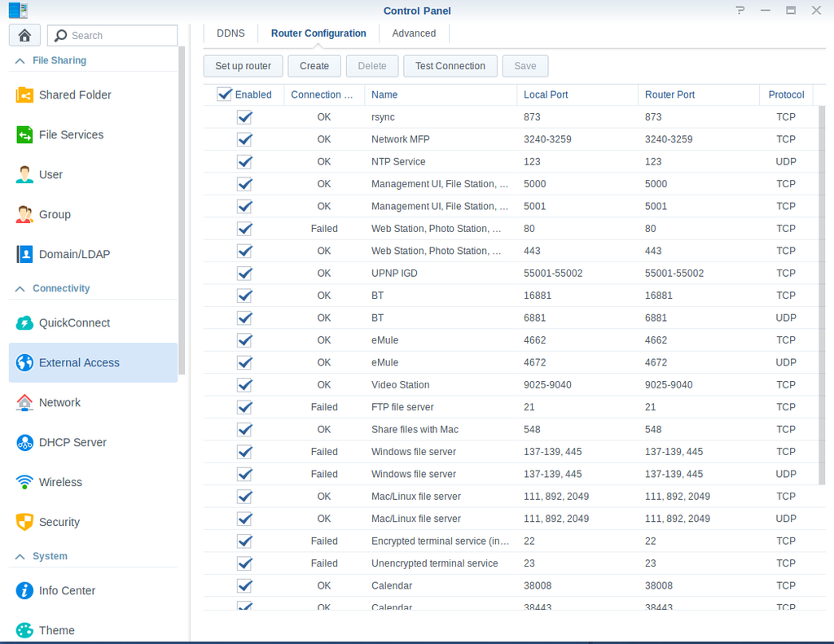The image size is (834, 644).
Task: Sort by Router Port column header
Action: (699, 94)
